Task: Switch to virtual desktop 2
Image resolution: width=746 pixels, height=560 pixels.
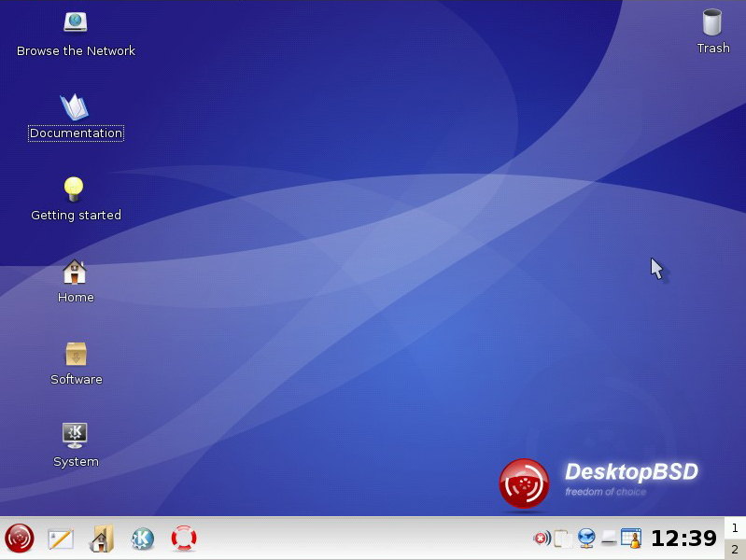Action: point(735,549)
